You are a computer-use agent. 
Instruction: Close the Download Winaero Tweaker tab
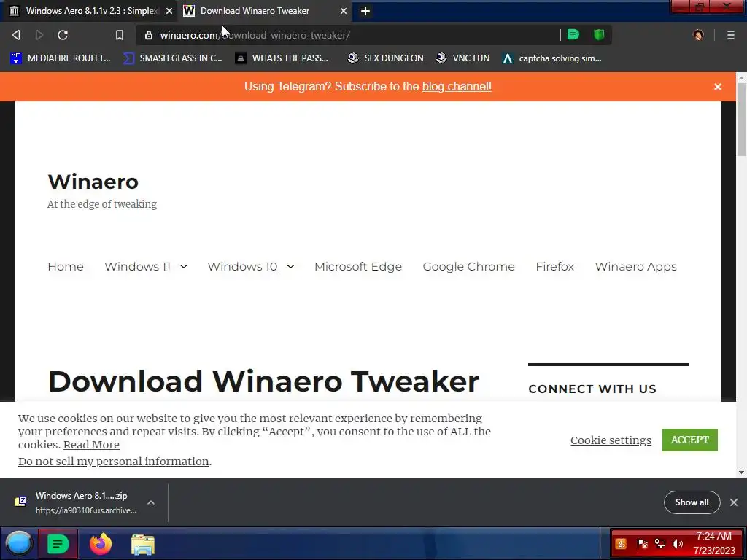point(343,11)
